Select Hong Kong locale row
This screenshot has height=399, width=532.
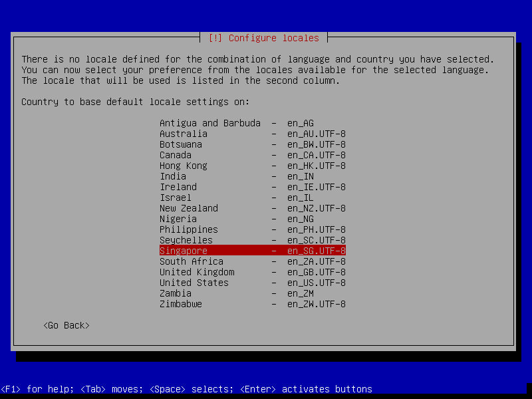tap(253, 166)
